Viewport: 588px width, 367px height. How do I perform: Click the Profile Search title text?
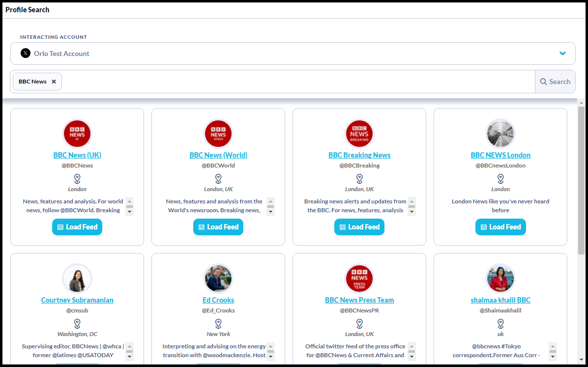coord(28,10)
